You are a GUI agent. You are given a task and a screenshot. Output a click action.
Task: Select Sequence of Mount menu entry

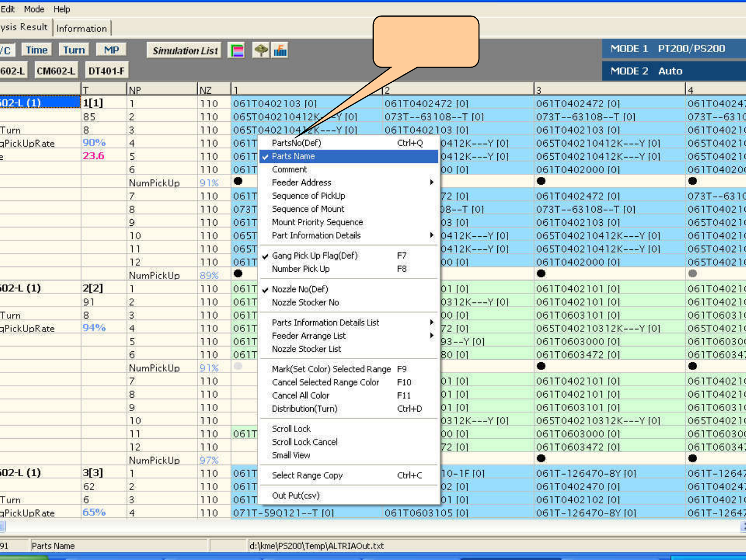308,209
